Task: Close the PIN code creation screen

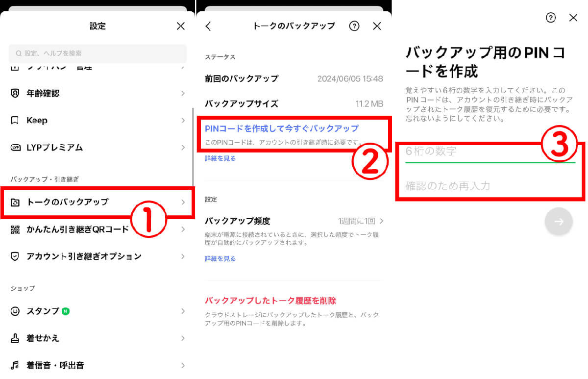Action: (573, 18)
